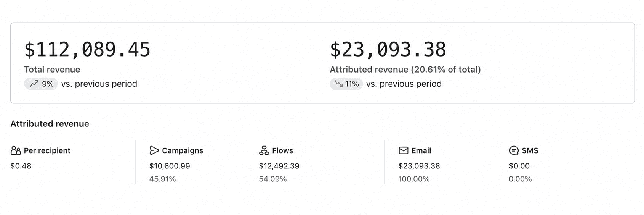
Task: Click the Campaigns label
Action: point(183,150)
